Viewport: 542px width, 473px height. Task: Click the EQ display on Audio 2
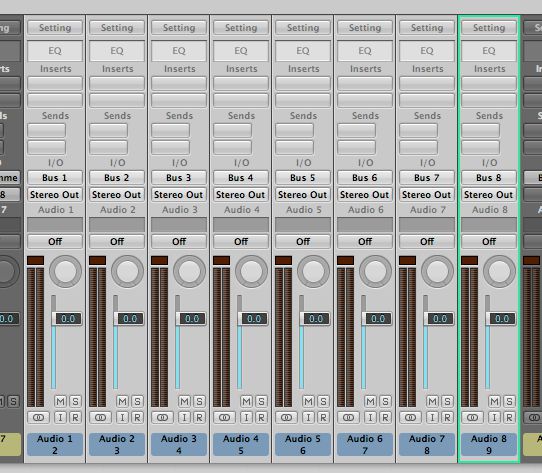click(x=117, y=51)
